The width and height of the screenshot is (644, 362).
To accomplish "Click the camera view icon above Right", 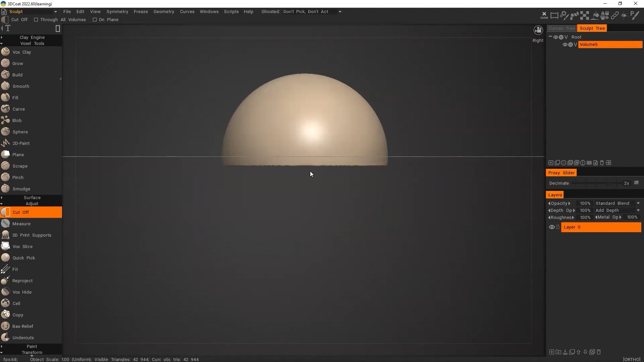I will (x=538, y=31).
